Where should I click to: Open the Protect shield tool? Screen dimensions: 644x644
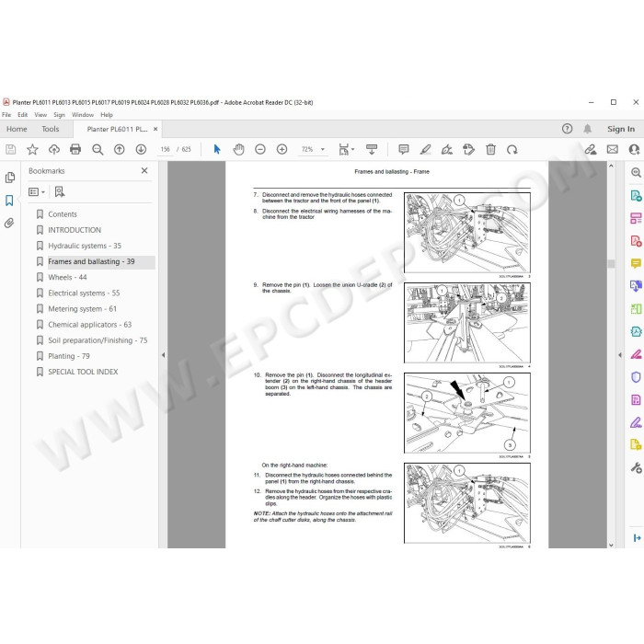coord(636,377)
